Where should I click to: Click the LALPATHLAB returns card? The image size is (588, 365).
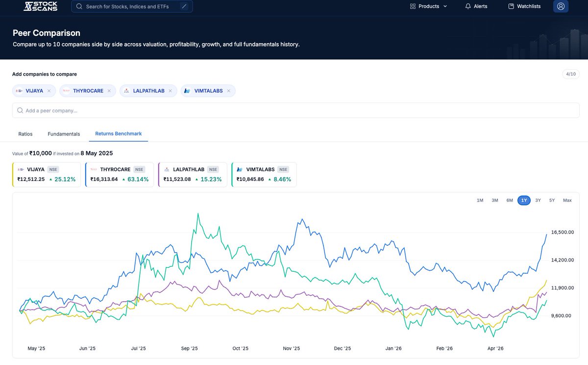[193, 175]
